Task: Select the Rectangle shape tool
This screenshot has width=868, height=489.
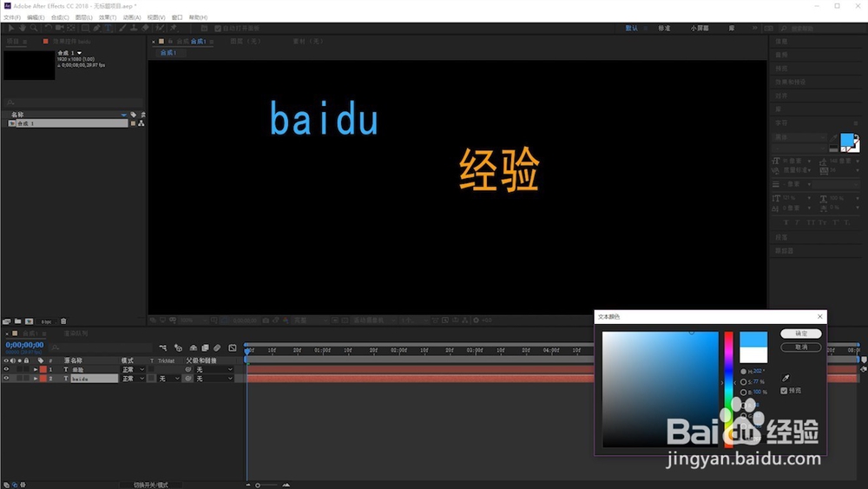Action: [x=86, y=28]
